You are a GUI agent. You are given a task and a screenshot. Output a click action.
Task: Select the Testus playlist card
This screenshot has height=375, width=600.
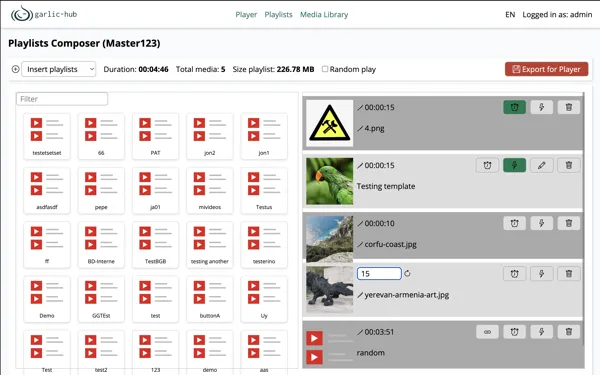point(264,191)
